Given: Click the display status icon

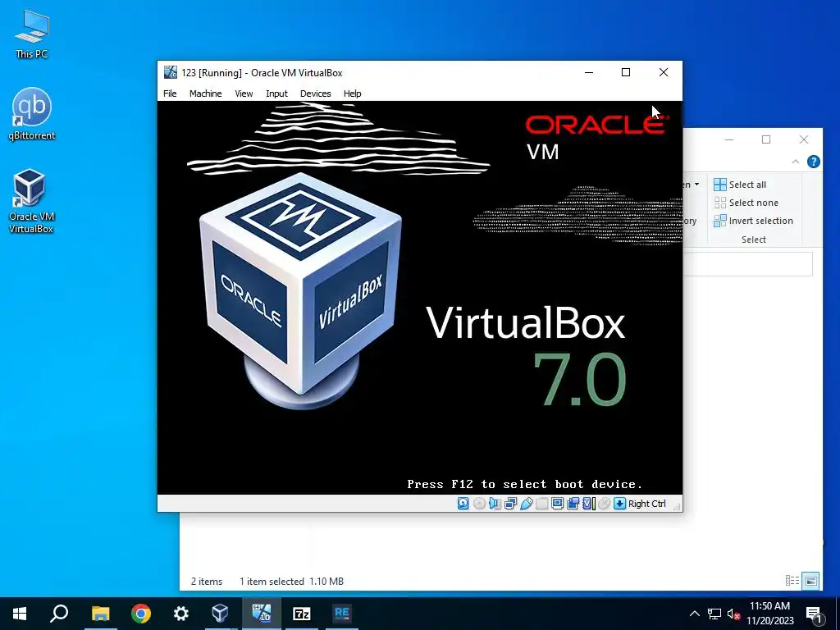Looking at the screenshot, I should pos(557,504).
